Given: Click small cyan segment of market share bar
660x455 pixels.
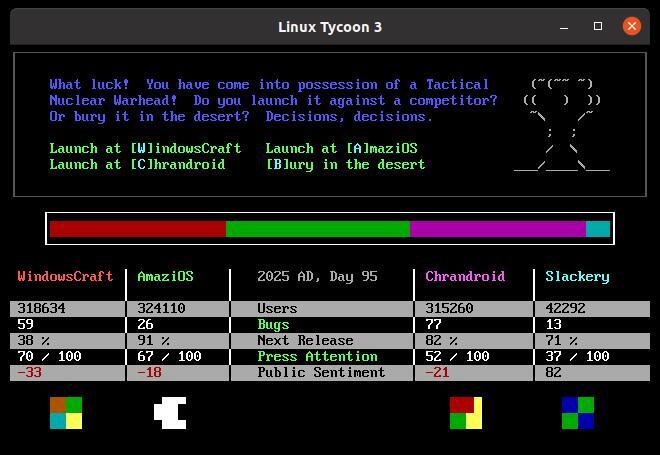Looking at the screenshot, I should [x=597, y=229].
